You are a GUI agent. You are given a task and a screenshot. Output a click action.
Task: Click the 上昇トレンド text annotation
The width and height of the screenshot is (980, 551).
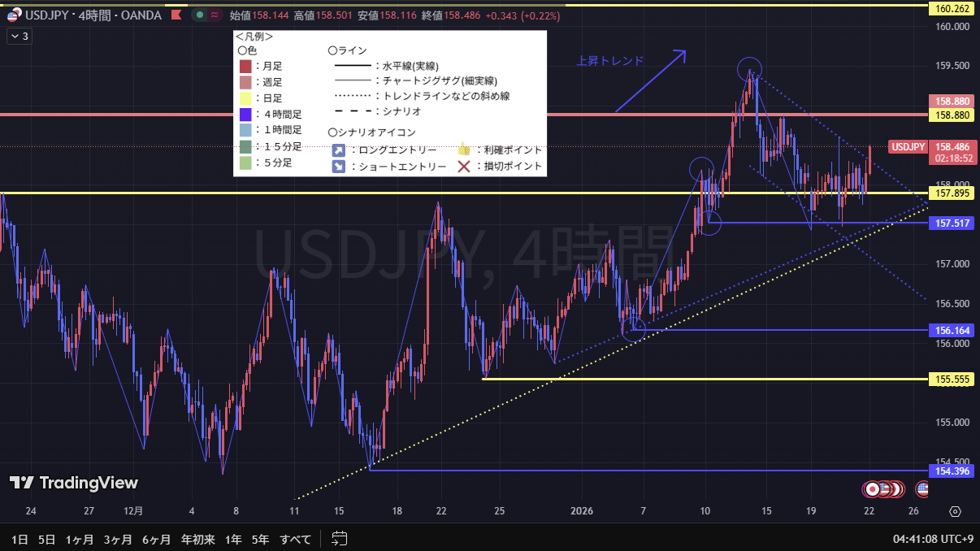(x=609, y=61)
